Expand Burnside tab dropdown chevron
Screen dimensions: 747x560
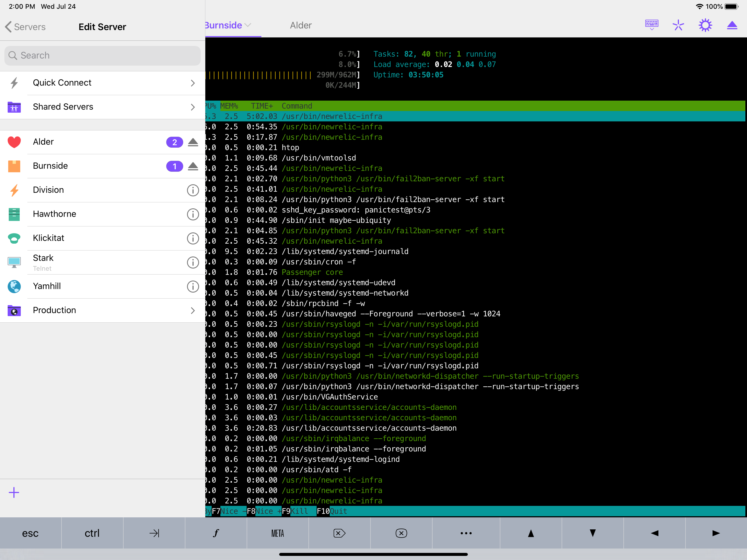click(x=248, y=25)
